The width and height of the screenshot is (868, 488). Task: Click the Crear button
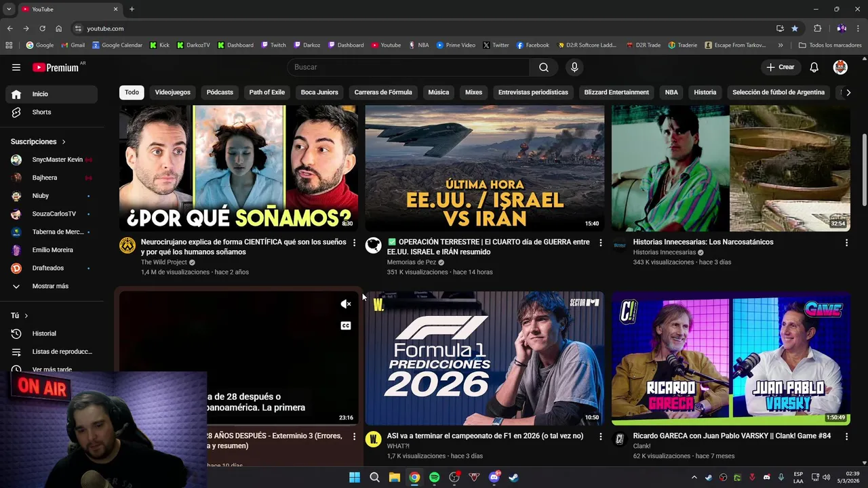tap(780, 67)
